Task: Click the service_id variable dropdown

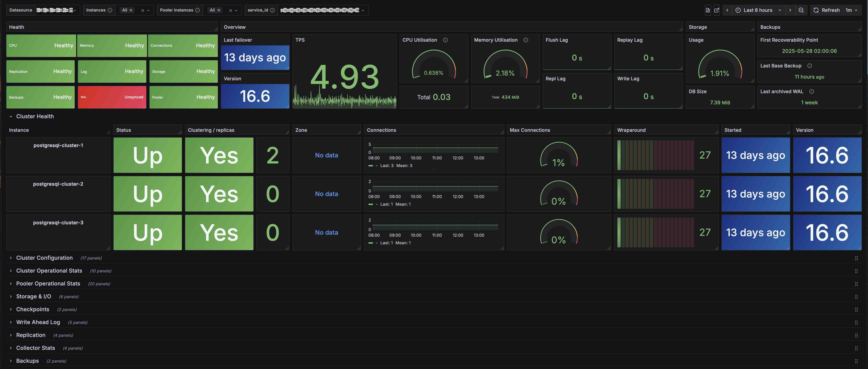Action: coord(322,10)
